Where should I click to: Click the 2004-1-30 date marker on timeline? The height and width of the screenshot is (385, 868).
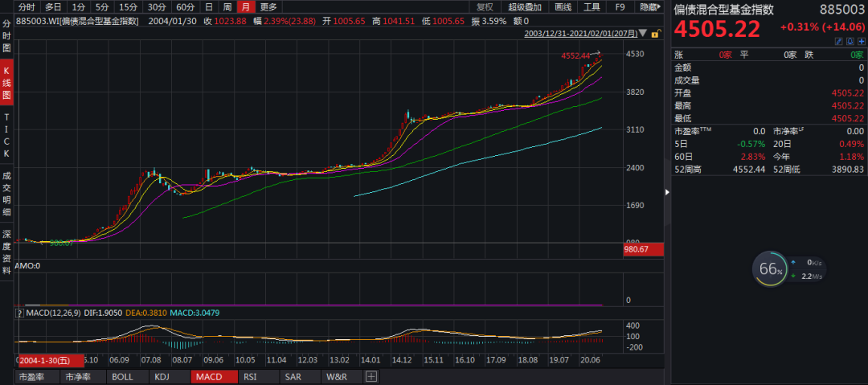(48, 359)
